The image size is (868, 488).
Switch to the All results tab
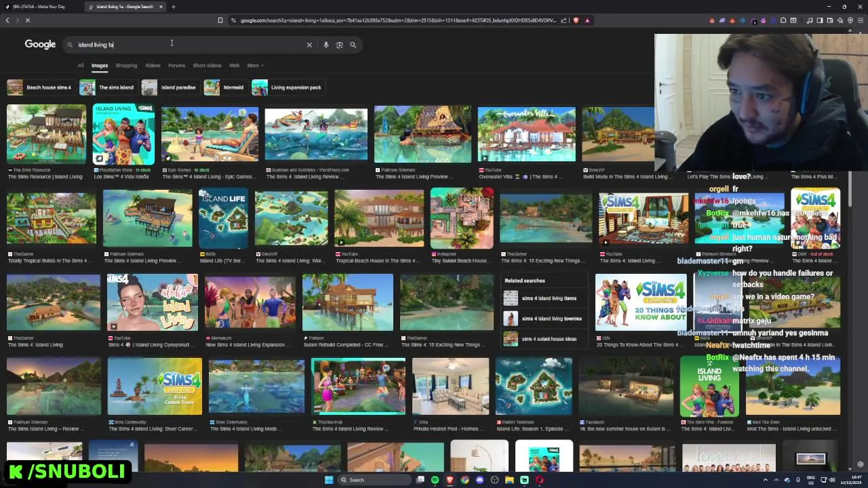[x=81, y=66]
